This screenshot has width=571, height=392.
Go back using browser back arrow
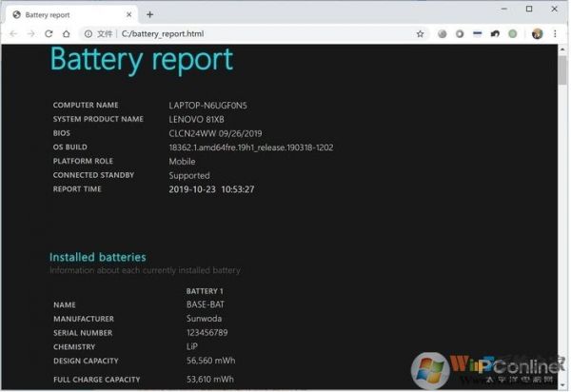[x=14, y=34]
